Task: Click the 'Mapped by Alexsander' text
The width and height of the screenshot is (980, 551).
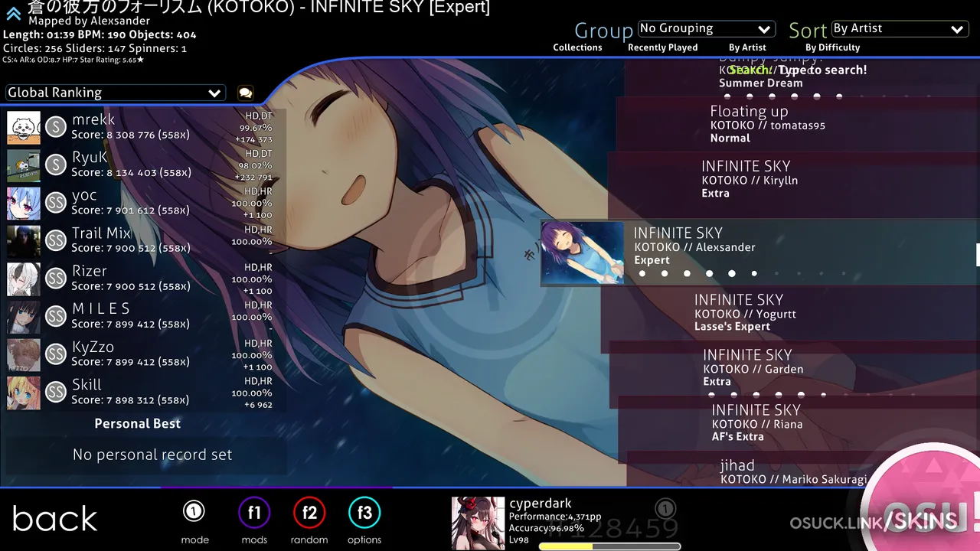Action: (x=89, y=21)
